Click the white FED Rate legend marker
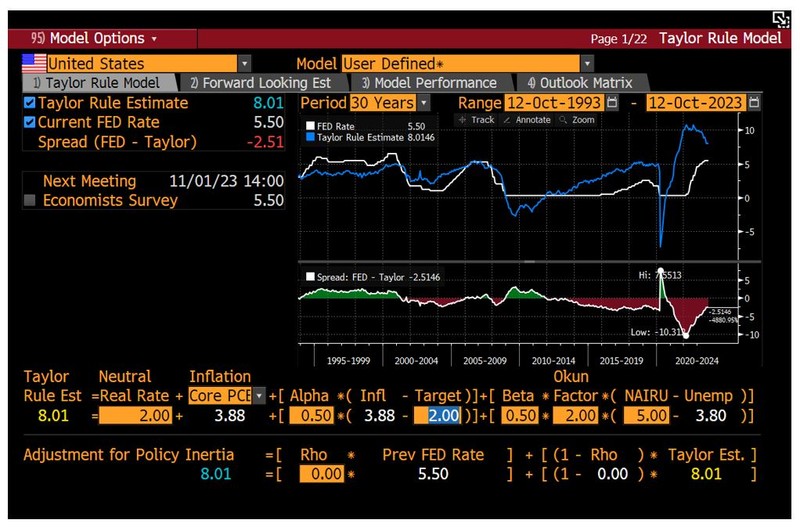This screenshot has height=528, width=800. [x=310, y=127]
